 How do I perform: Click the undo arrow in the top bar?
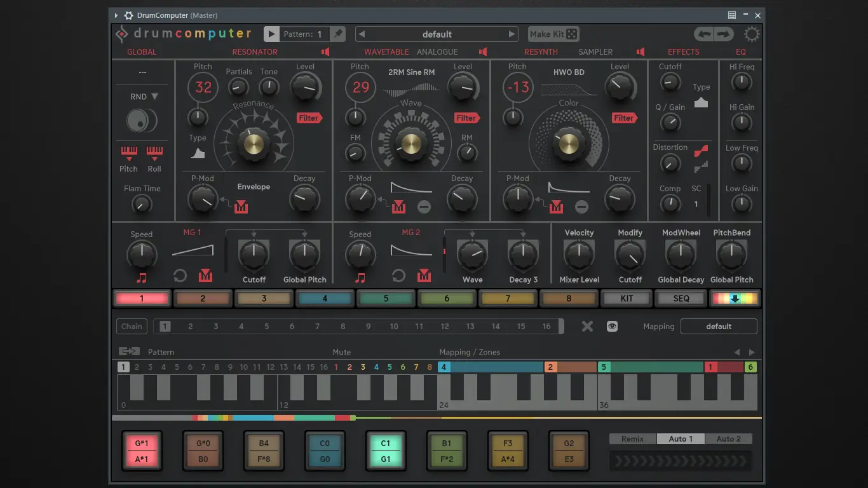[705, 34]
